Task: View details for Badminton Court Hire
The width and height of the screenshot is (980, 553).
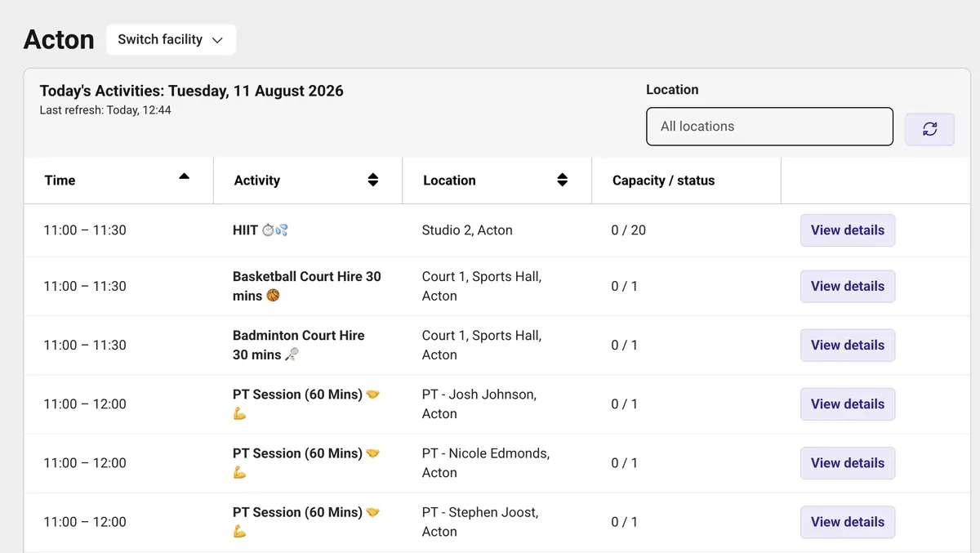Action: click(848, 345)
